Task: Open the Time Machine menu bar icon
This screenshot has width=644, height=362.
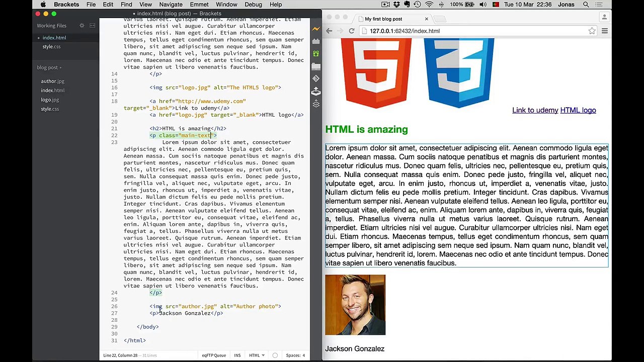Action: pyautogui.click(x=418, y=5)
